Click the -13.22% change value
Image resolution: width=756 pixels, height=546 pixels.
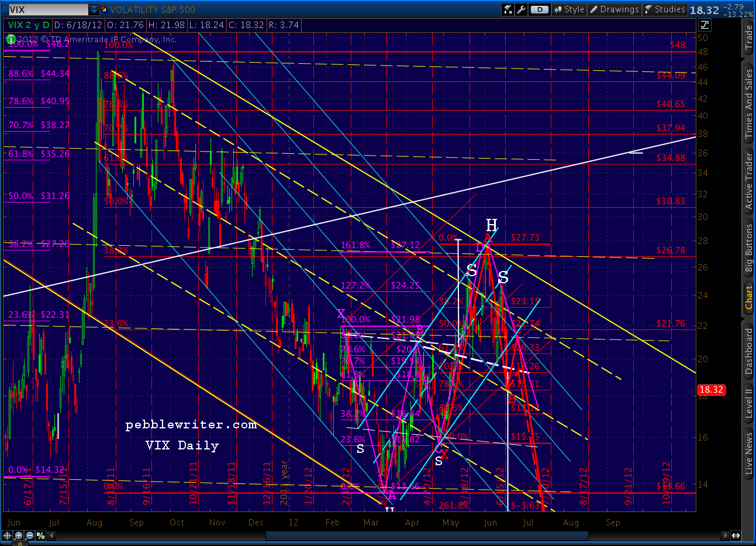pyautogui.click(x=738, y=14)
